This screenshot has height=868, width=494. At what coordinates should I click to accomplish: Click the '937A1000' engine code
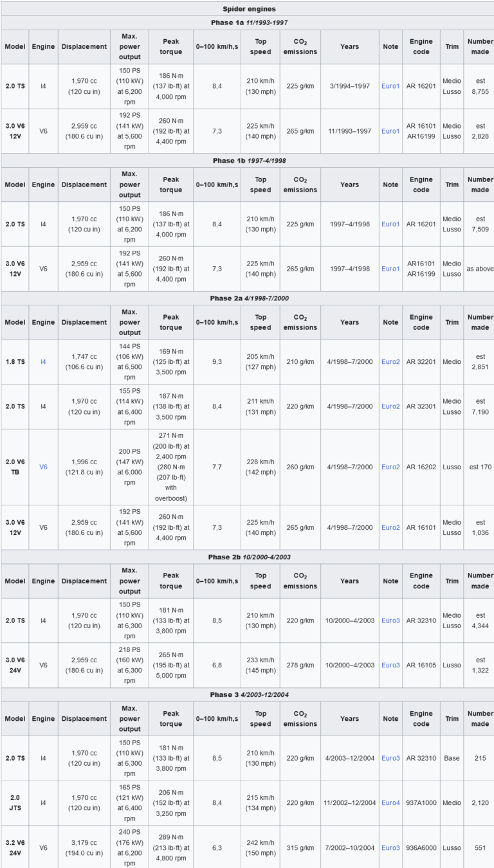pos(421,802)
